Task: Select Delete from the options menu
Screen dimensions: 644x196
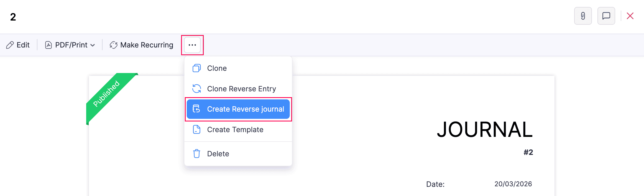Action: pyautogui.click(x=218, y=154)
